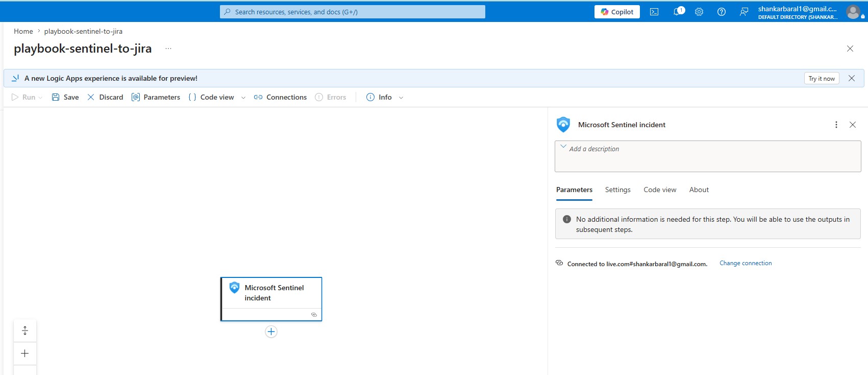868x375 pixels.
Task: Click playbook-sentinel-to-jira breadcrumb
Action: coord(83,31)
